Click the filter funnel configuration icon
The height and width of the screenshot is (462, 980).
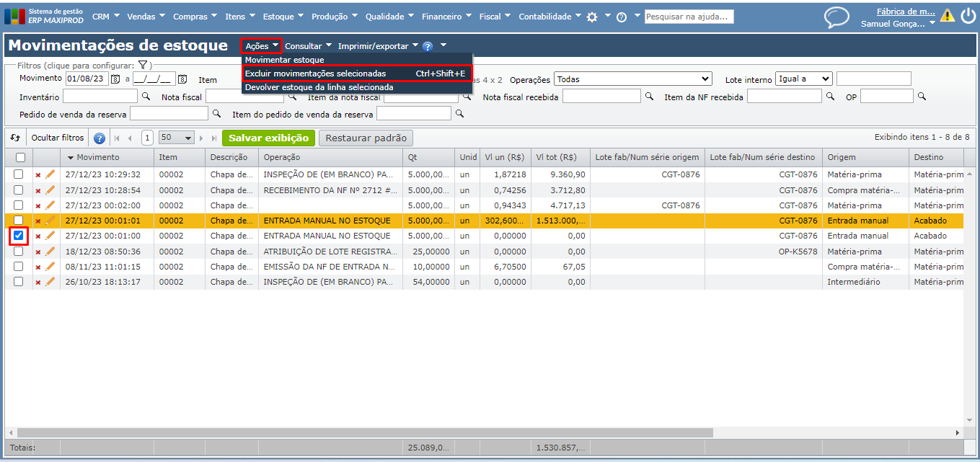tap(143, 65)
